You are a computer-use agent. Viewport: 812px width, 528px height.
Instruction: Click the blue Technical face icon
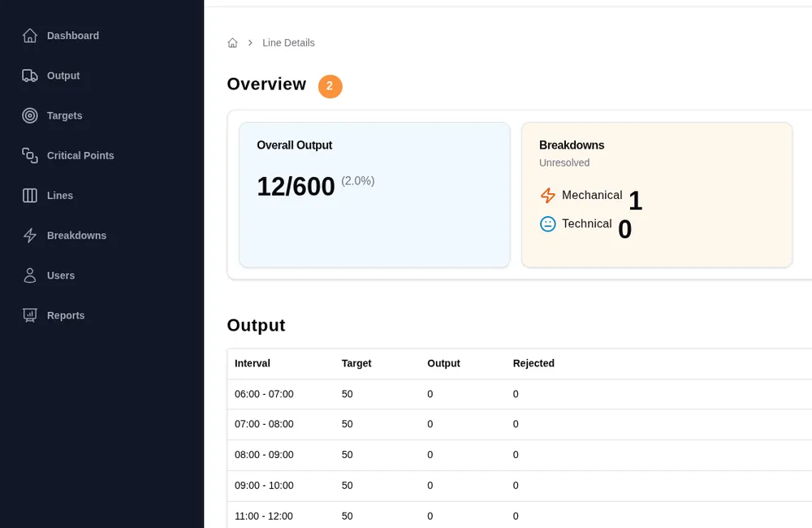coord(547,224)
